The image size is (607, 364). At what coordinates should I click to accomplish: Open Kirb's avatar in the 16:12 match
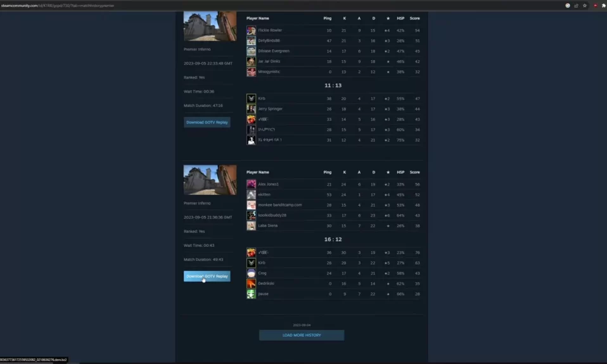click(x=252, y=263)
